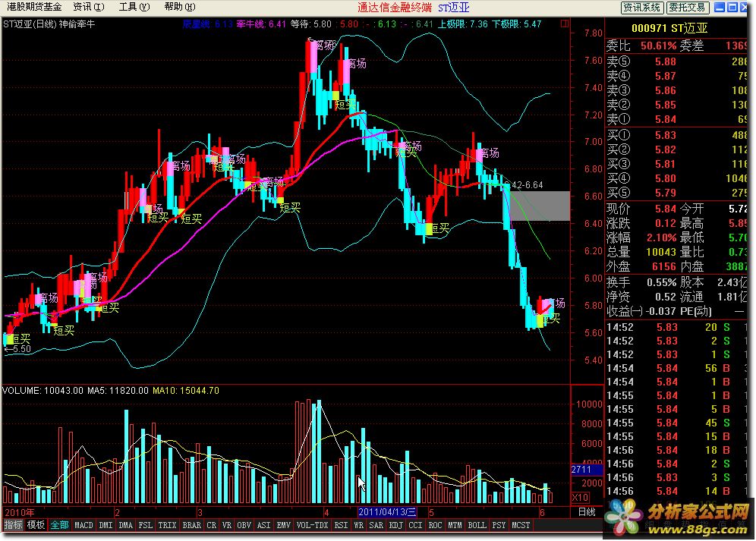Click the 总量 10043 value
The height and width of the screenshot is (541, 756).
click(662, 252)
